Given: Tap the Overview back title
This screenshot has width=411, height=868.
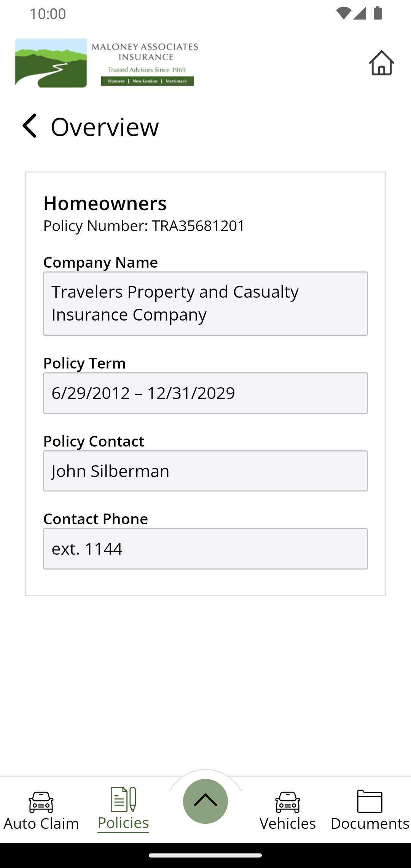Looking at the screenshot, I should click(105, 127).
